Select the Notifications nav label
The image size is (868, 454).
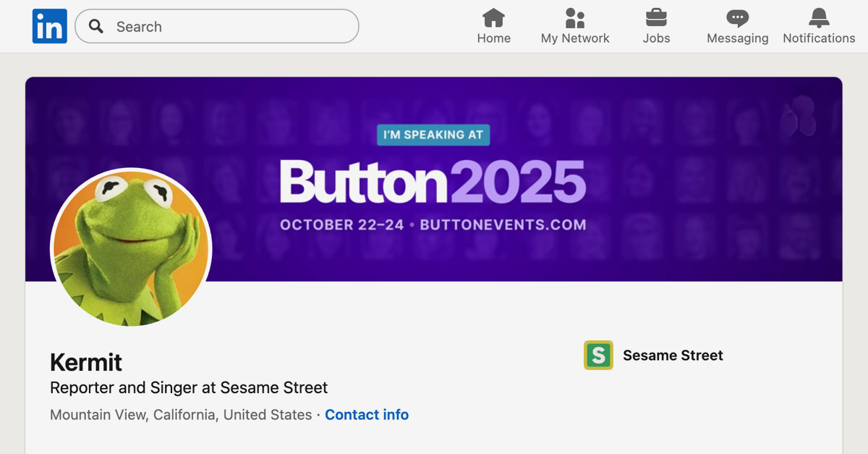(x=819, y=38)
